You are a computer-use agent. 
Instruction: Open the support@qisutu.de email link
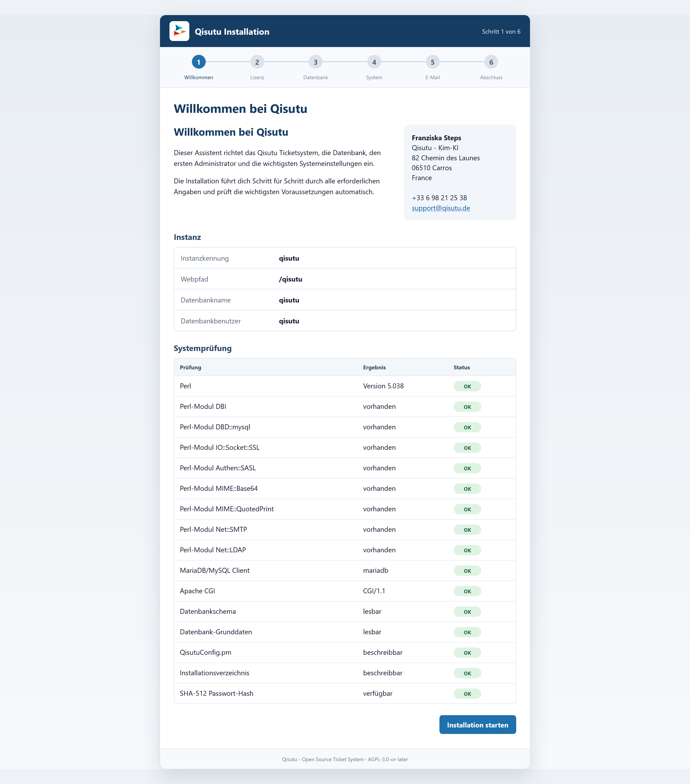pos(441,208)
